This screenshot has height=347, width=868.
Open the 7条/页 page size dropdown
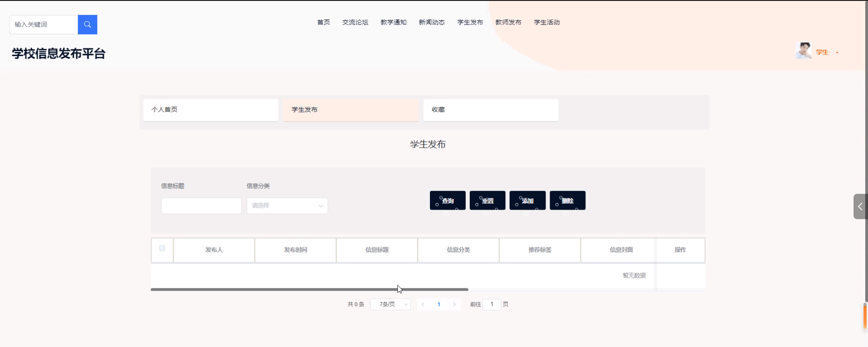tap(391, 305)
